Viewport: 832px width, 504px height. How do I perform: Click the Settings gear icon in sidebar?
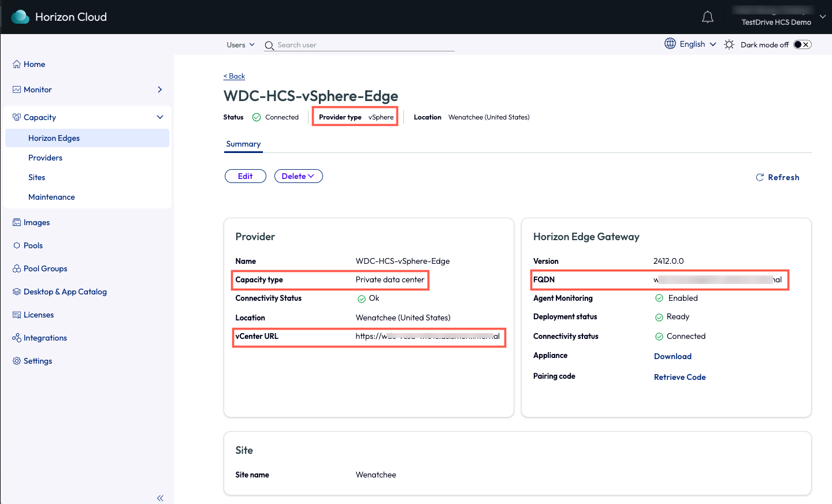[x=17, y=361]
